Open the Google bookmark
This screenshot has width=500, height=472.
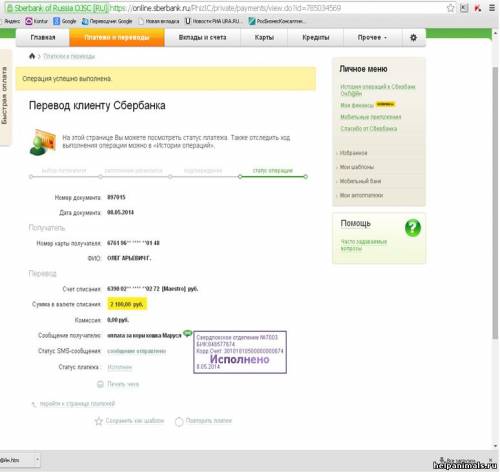click(x=65, y=21)
